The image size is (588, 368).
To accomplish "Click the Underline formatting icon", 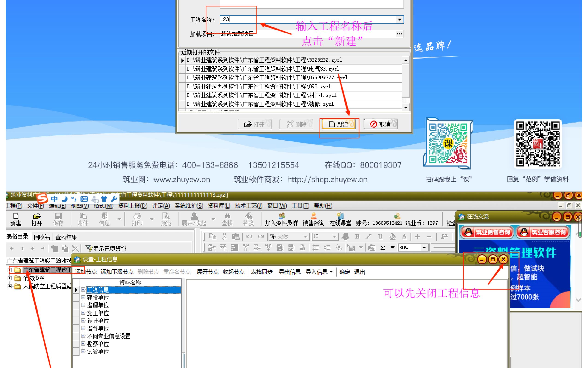I will pyautogui.click(x=380, y=236).
